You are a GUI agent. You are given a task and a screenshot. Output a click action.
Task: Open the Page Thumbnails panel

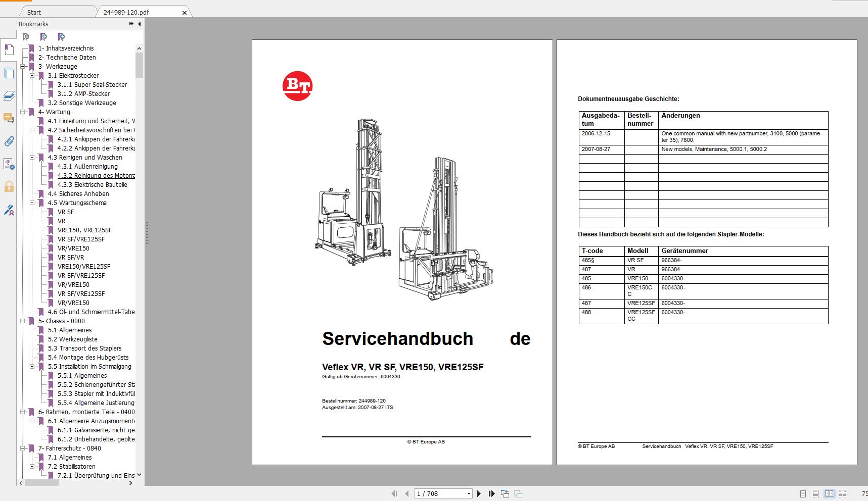9,73
